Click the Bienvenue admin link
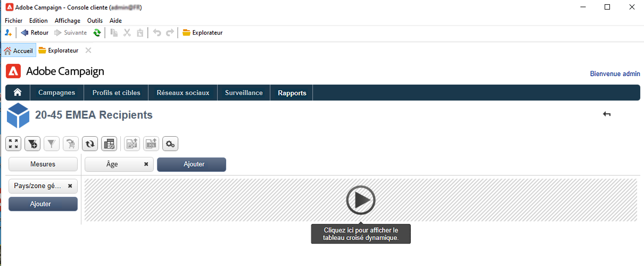The height and width of the screenshot is (266, 644). 615,74
